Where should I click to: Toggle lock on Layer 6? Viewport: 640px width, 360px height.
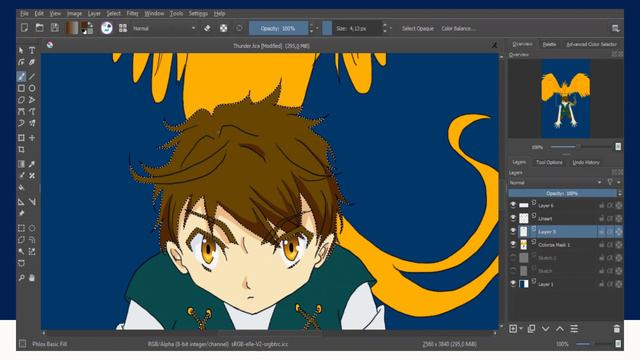pyautogui.click(x=601, y=206)
